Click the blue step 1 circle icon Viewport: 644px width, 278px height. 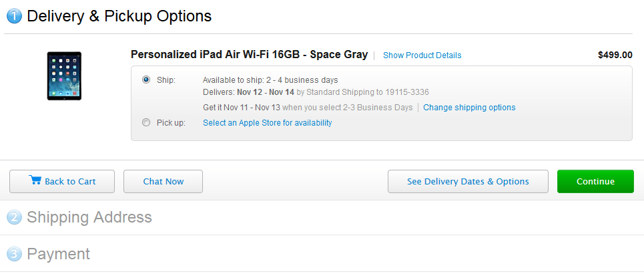[x=14, y=16]
